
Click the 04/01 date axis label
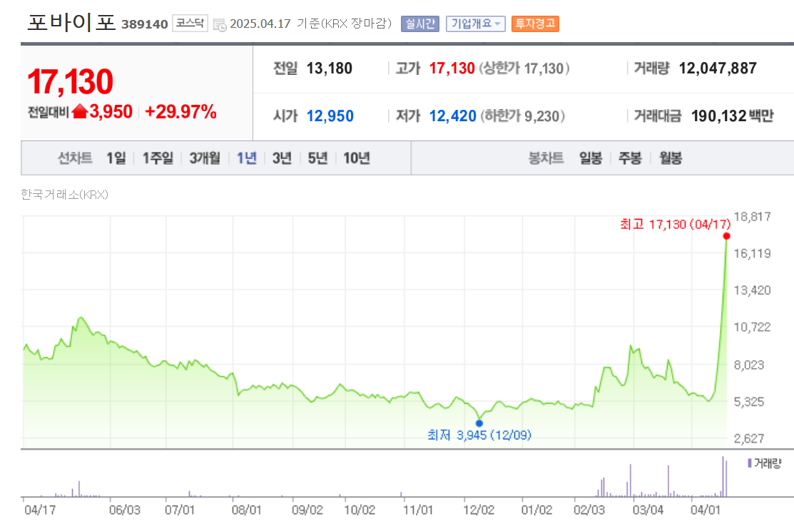(x=705, y=510)
